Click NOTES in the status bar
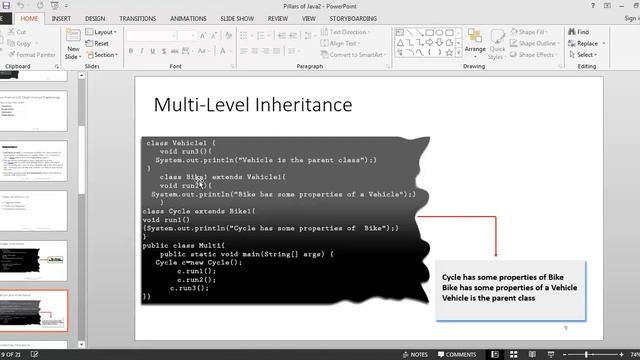The image size is (640, 360). click(415, 354)
